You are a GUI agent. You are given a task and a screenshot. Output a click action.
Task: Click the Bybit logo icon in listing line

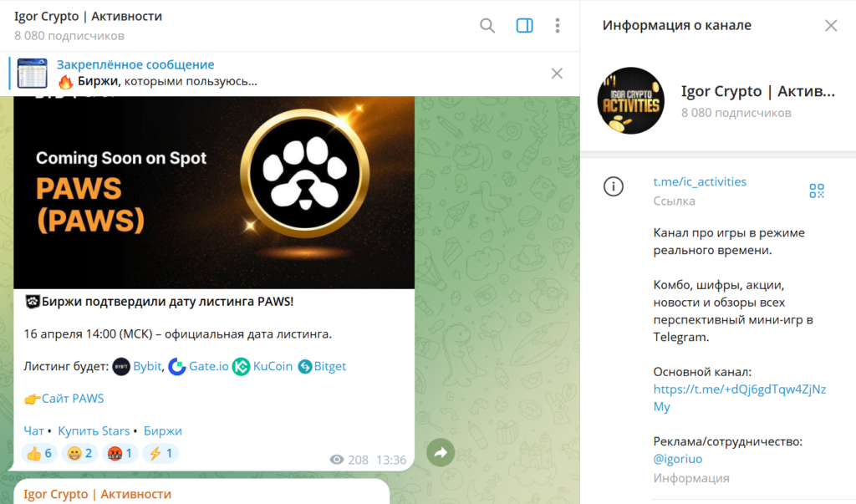[x=121, y=366]
